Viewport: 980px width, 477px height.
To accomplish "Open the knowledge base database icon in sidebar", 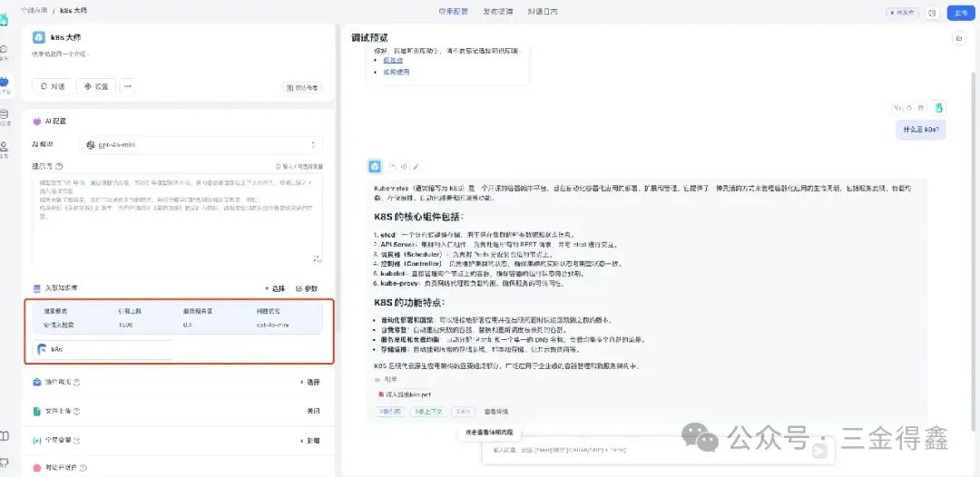I will pos(4,117).
